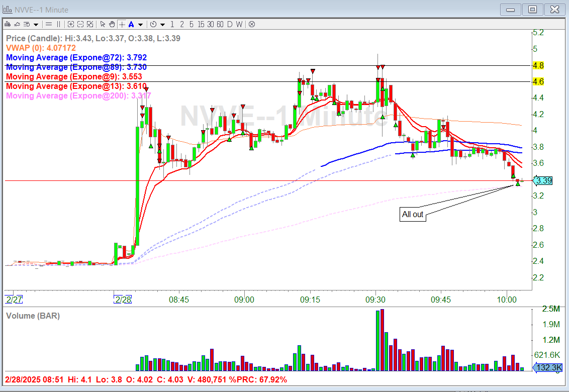Click the zoom in icon

[71, 24]
